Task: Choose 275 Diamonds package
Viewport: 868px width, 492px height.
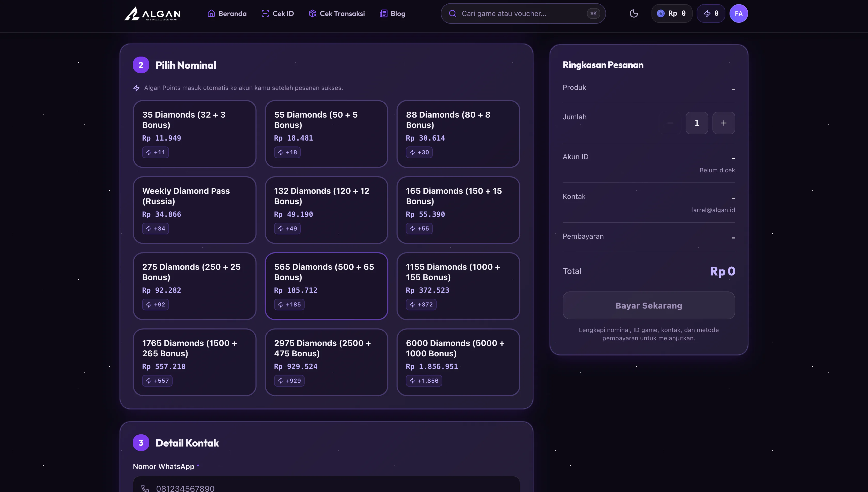Action: pyautogui.click(x=195, y=286)
